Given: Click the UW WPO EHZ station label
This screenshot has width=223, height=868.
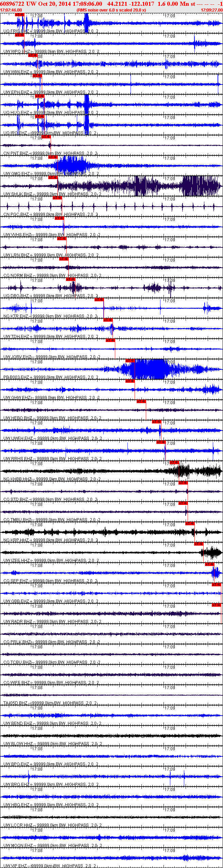Looking at the screenshot, I should [17, 52].
